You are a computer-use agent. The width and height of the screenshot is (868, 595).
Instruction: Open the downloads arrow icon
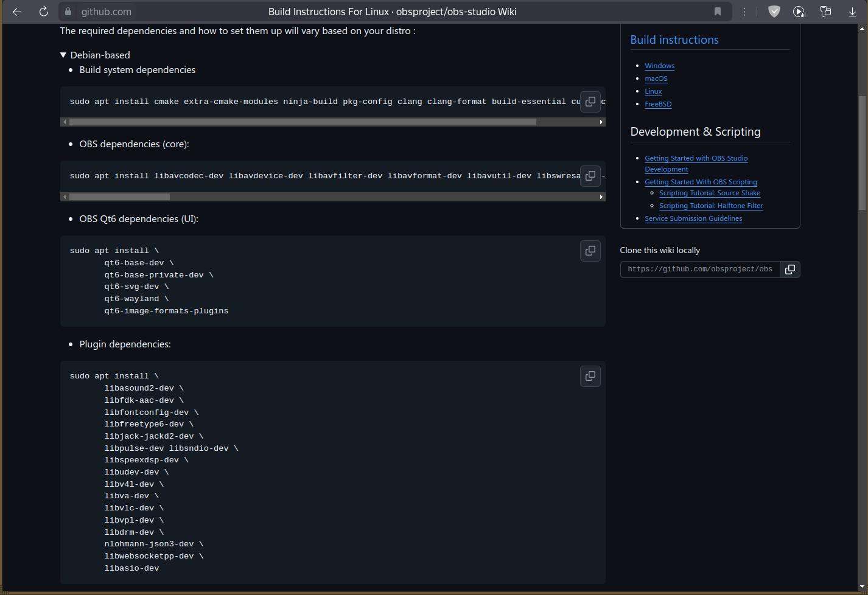pos(852,12)
